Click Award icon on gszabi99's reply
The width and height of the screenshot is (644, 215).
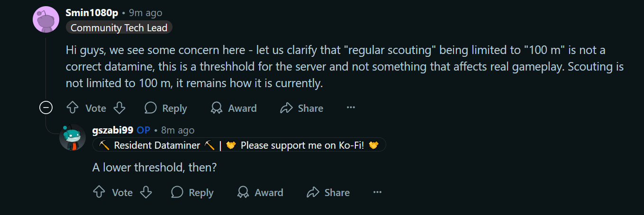[243, 192]
